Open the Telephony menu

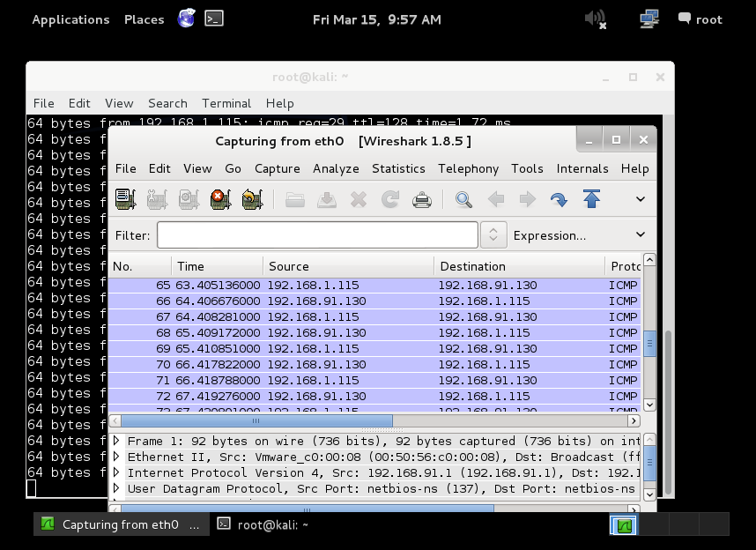(x=468, y=168)
